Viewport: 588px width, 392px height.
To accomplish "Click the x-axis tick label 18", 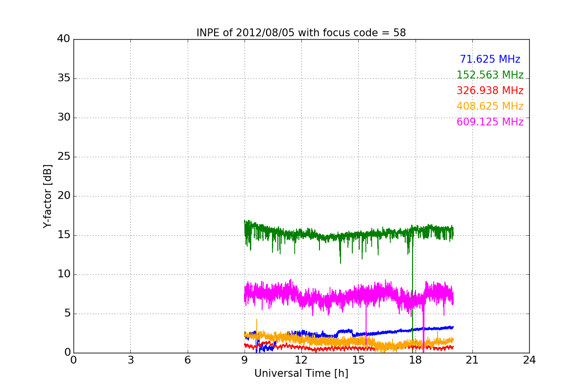I will (416, 360).
